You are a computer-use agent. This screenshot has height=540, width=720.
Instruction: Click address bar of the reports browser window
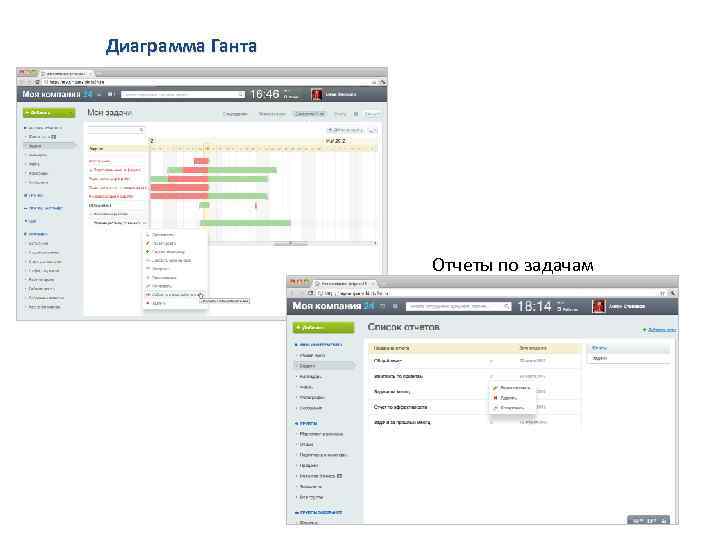coord(487,292)
